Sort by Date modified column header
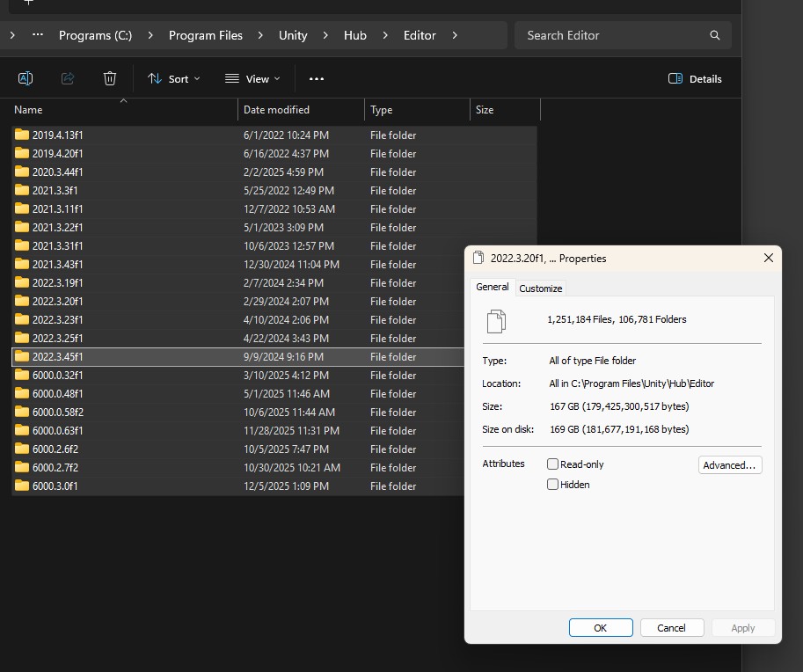 coord(276,110)
